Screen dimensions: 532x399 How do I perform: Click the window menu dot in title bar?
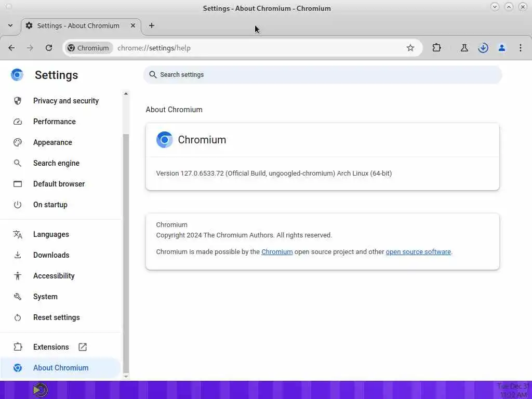click(9, 6)
